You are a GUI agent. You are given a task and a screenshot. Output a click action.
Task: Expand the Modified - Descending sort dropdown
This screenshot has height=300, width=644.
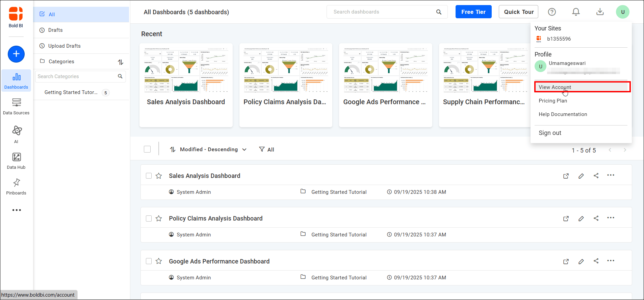coord(208,149)
